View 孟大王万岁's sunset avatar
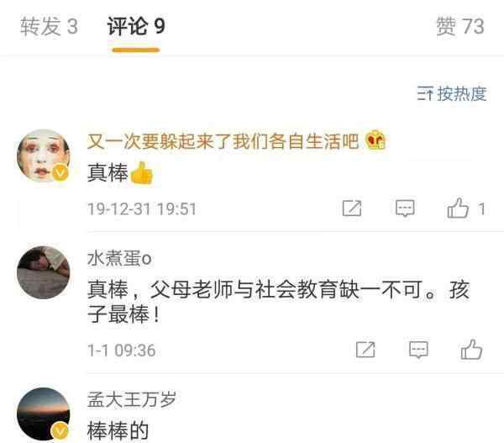This screenshot has height=443, width=504. pos(44,414)
